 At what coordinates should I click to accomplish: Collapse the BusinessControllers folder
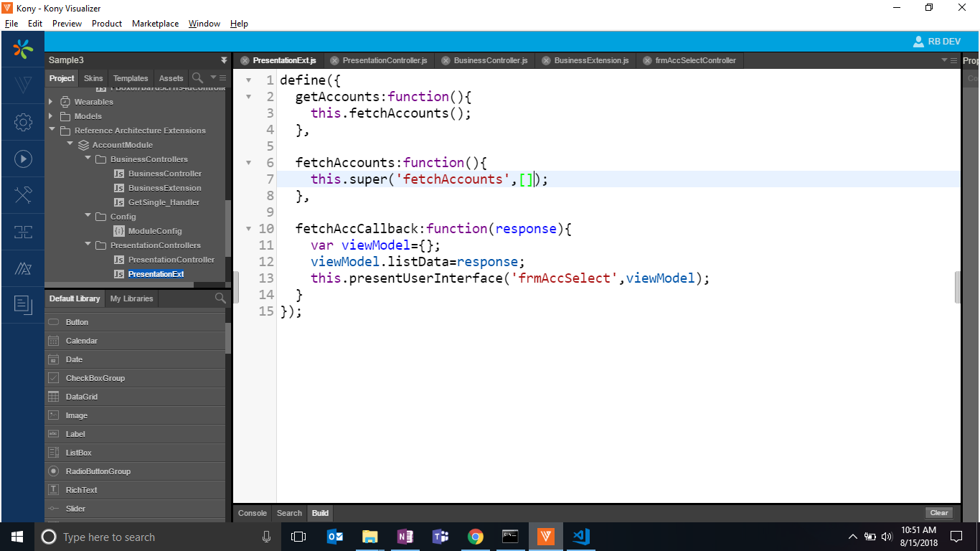pos(88,159)
